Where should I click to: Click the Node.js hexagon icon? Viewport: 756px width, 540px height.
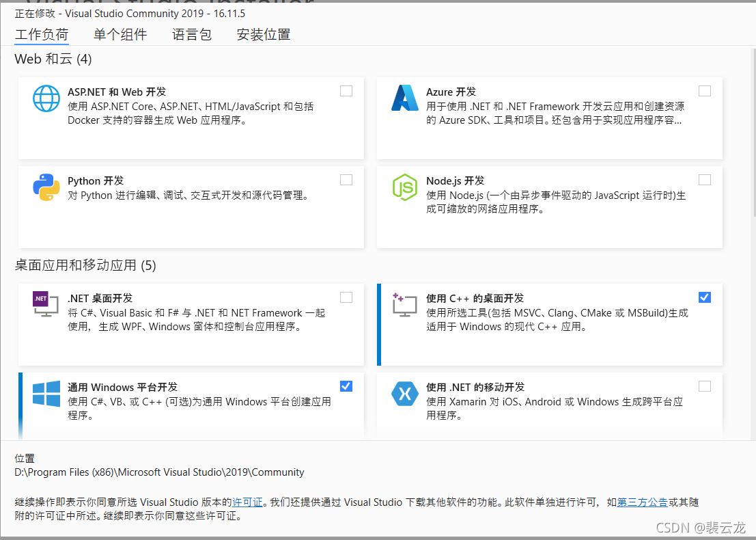pos(404,187)
